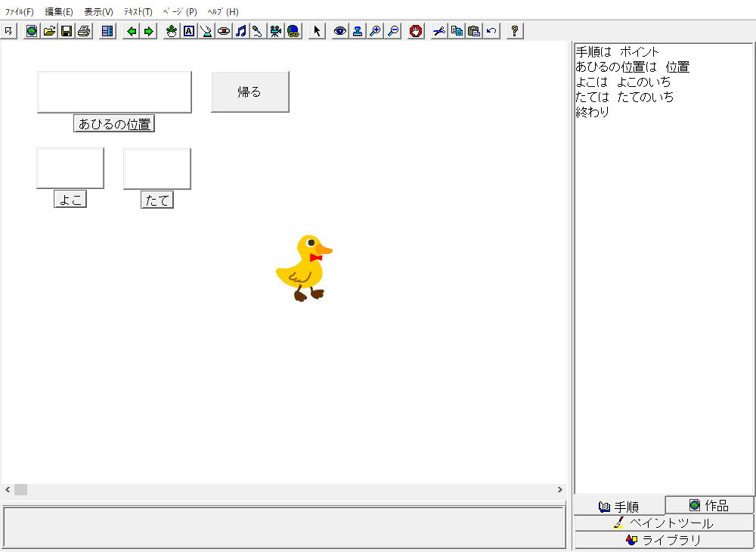Click the horizontal scrollbar left arrow

coord(8,490)
